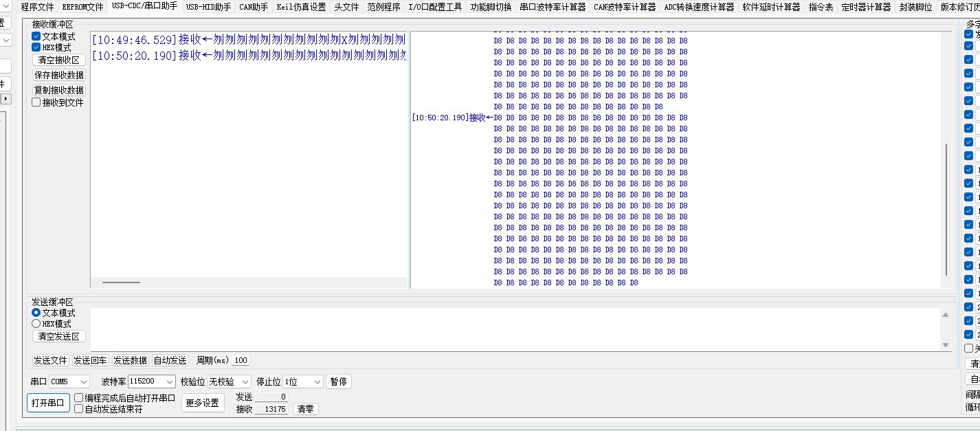Click the 清空接收区 button
Screen dimensions: 980x431
point(59,60)
